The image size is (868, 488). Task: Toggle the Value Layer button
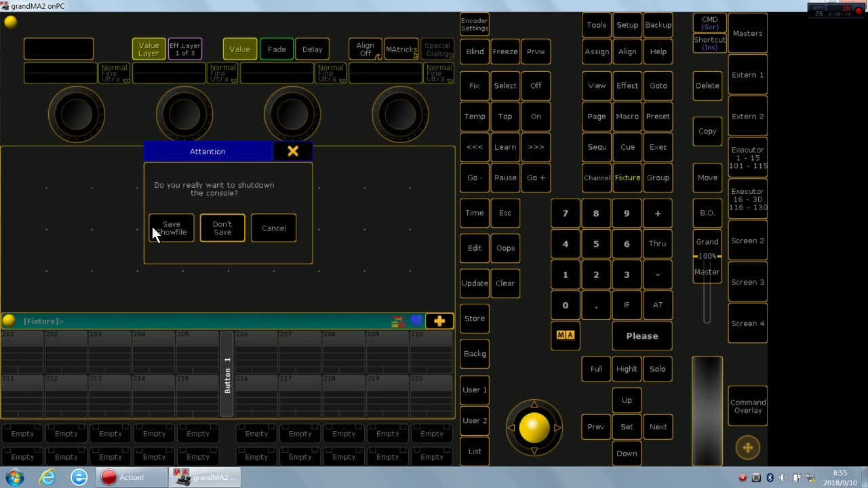click(x=149, y=49)
